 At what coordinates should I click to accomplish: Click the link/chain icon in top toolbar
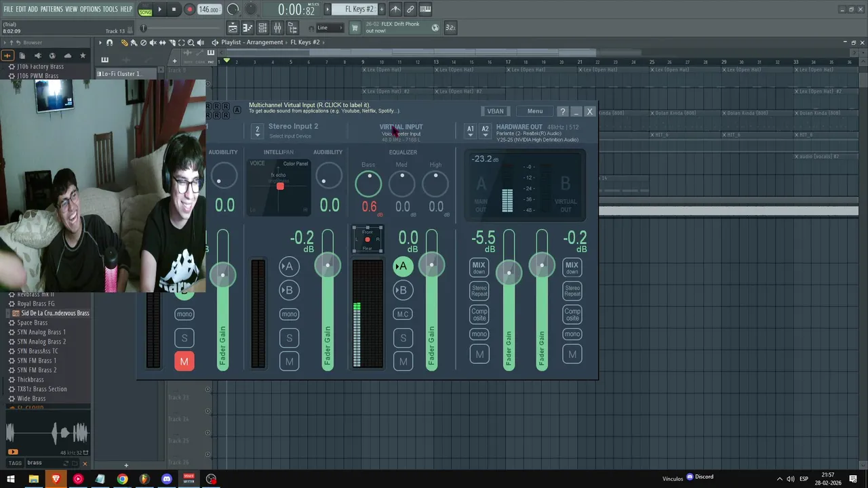(x=410, y=9)
